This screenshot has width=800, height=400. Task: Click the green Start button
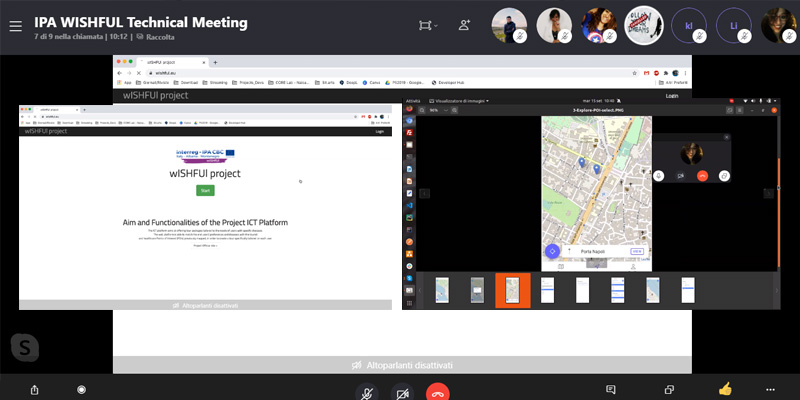[x=205, y=190]
